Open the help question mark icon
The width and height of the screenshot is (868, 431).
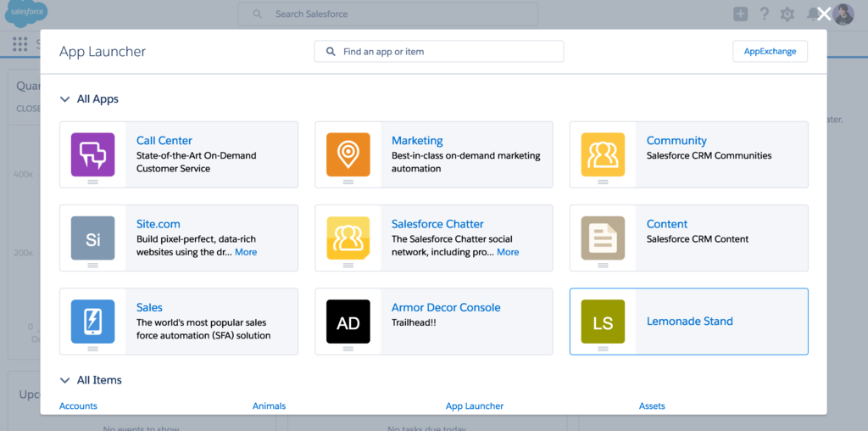[765, 14]
